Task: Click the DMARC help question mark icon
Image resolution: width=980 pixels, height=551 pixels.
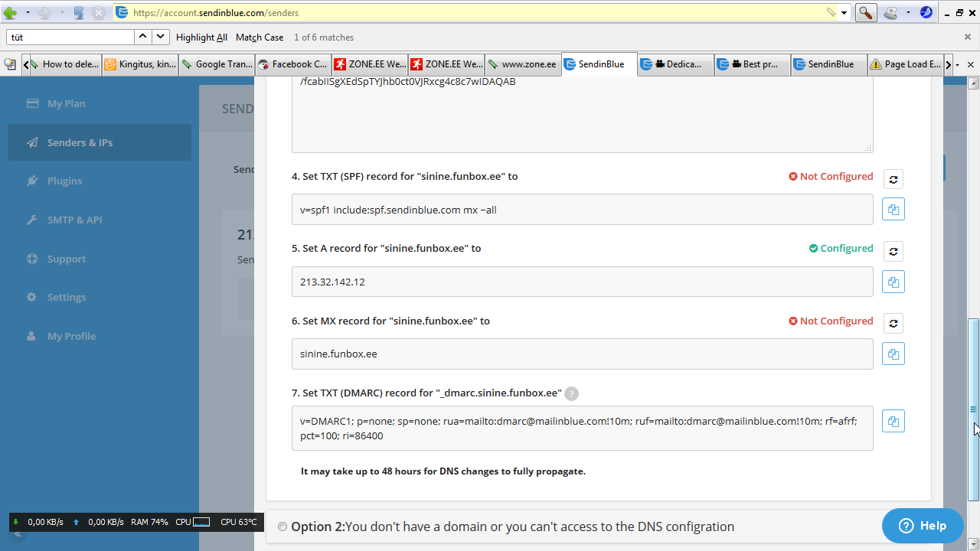Action: coord(572,393)
